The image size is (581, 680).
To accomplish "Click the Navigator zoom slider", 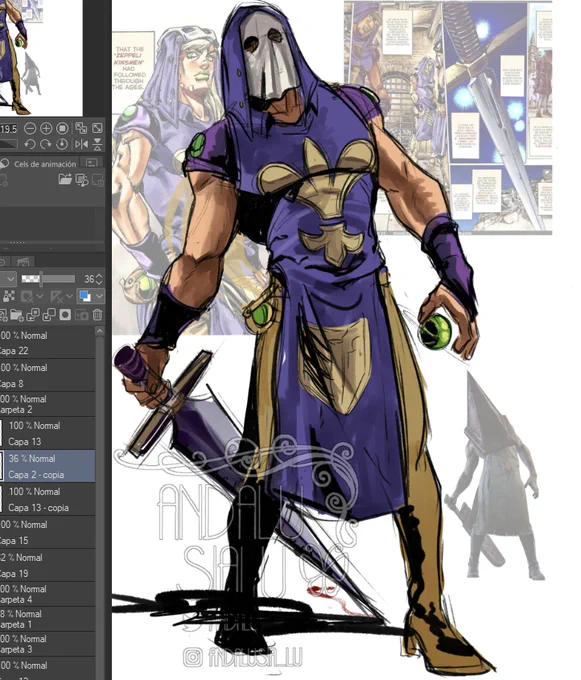I will click(9, 144).
